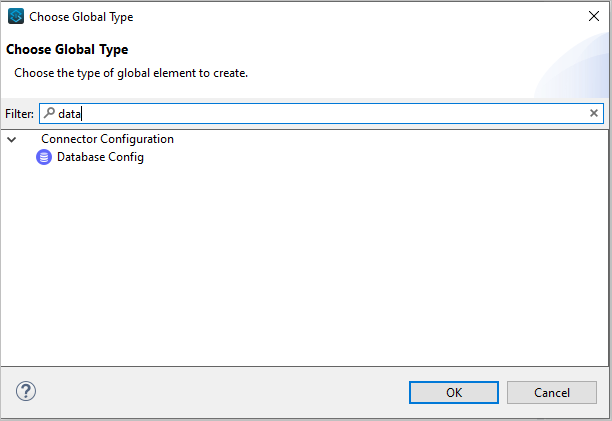
Task: Select the Connector Configuration category label
Action: 107,139
